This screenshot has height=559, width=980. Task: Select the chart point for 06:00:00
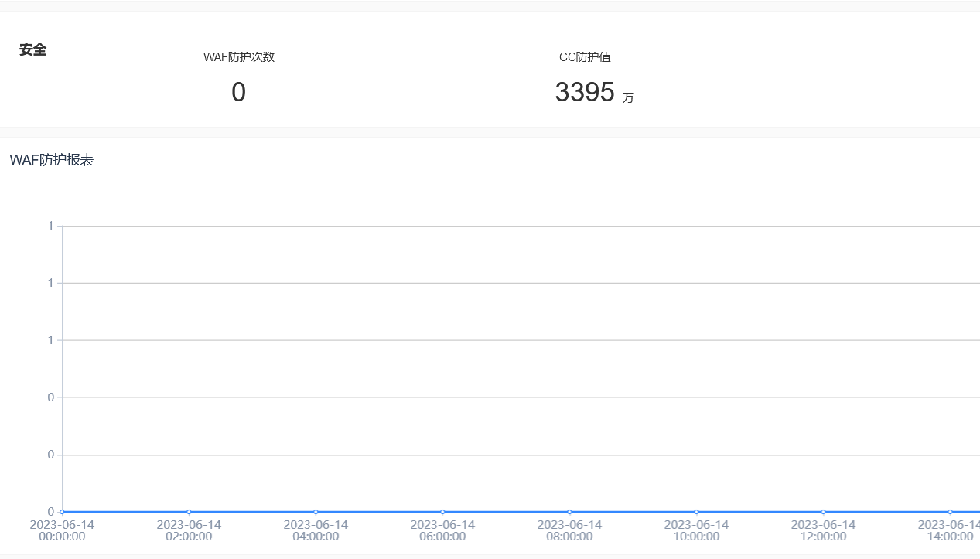click(442, 512)
